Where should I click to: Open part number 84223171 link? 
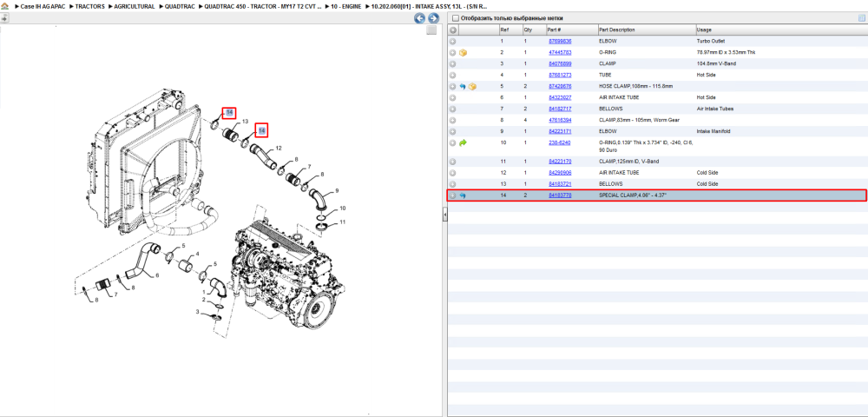coord(560,131)
